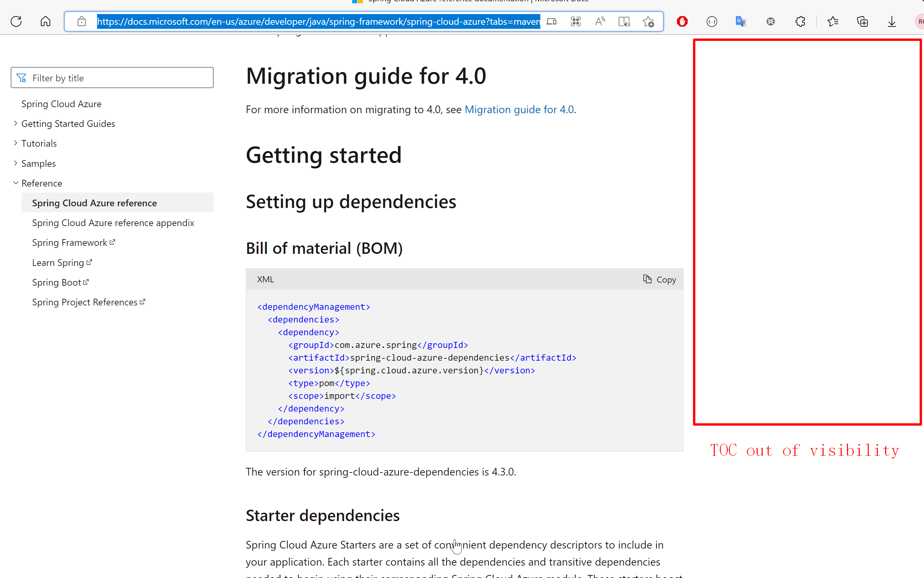This screenshot has width=924, height=578.
Task: Click the Starter dependencies heading
Action: point(322,515)
